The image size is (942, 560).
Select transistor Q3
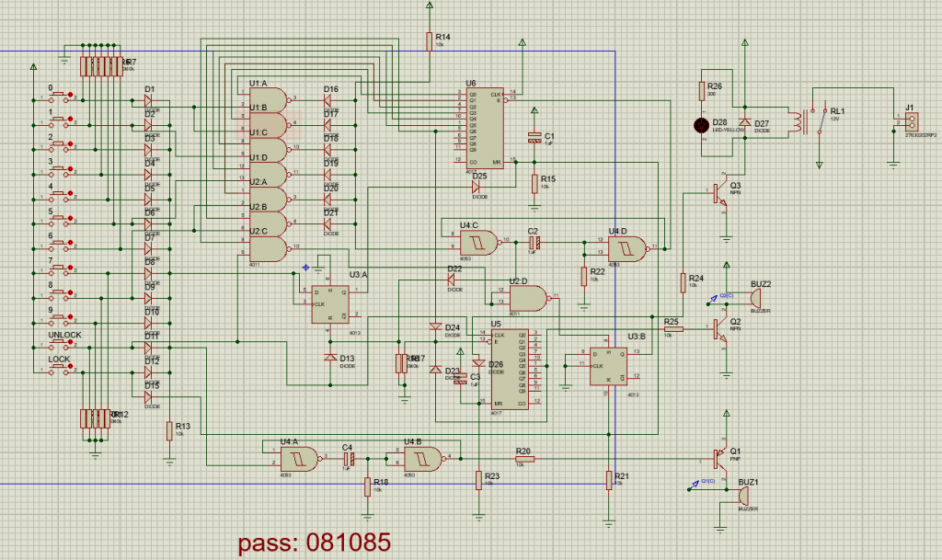click(x=720, y=193)
